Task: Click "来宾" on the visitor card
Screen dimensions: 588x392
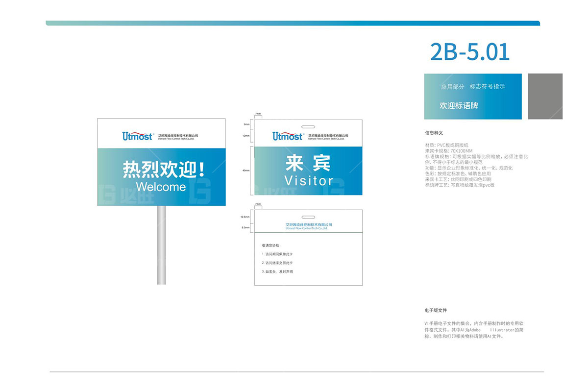Action: [x=308, y=163]
